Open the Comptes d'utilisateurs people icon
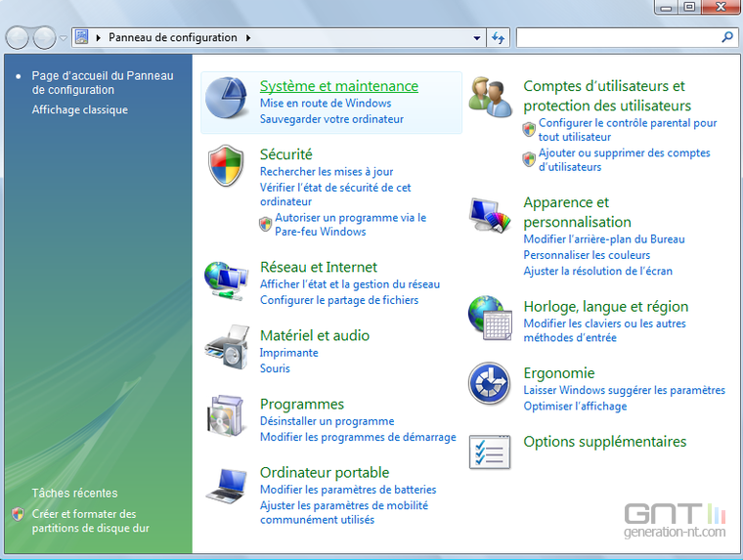Screen dimensions: 743x560 pos(490,97)
